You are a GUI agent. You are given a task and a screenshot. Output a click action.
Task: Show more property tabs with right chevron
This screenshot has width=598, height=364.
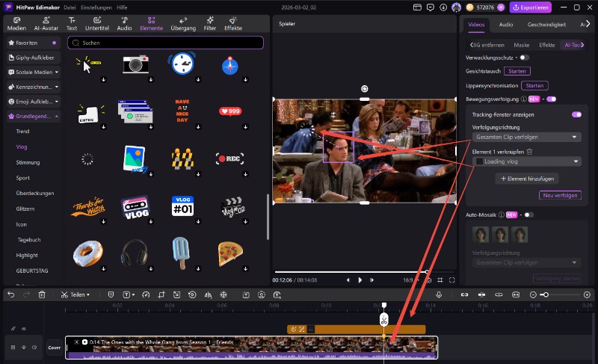588,24
